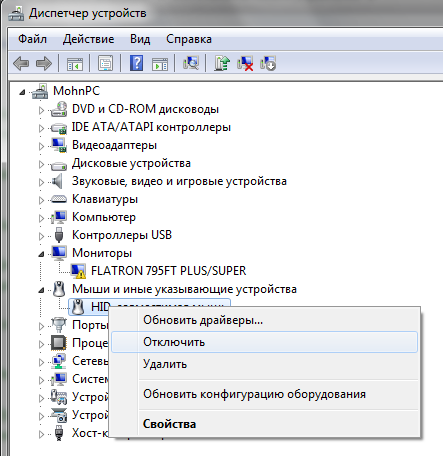Open the Справка menu
The height and width of the screenshot is (456, 443).
(x=189, y=39)
